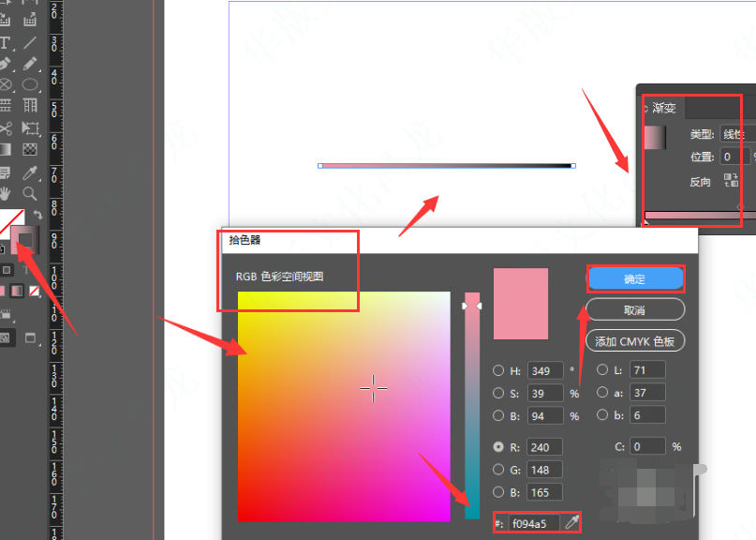Select the Zoom tool
The height and width of the screenshot is (540, 756).
(x=30, y=194)
